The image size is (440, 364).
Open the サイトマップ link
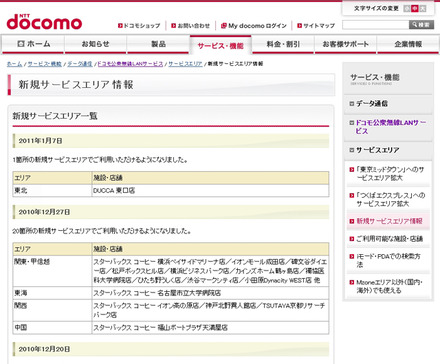[x=316, y=26]
